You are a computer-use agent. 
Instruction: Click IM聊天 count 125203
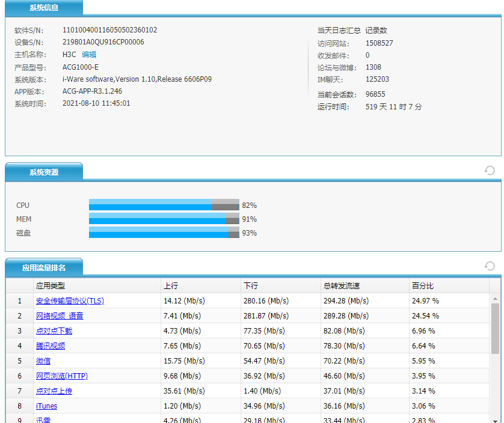click(x=377, y=79)
